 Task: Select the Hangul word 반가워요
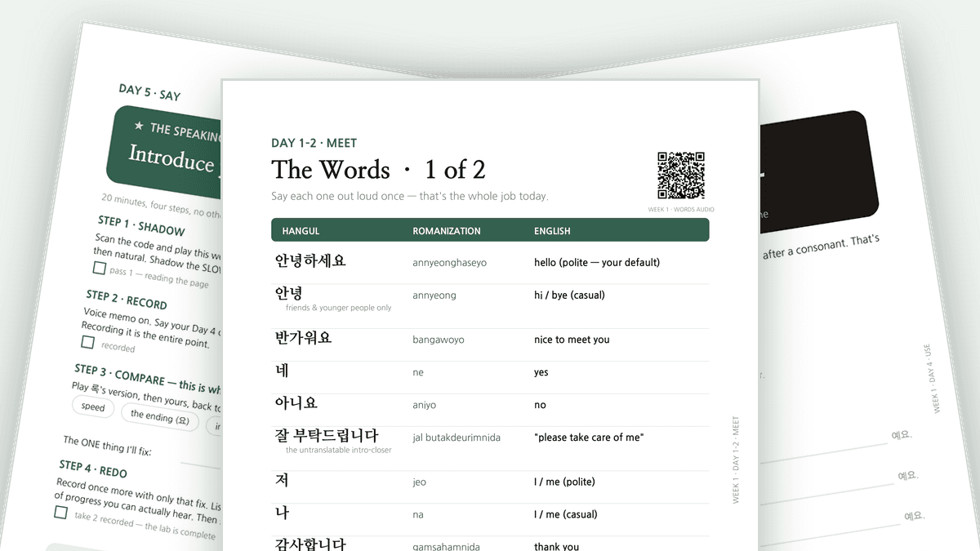point(303,338)
